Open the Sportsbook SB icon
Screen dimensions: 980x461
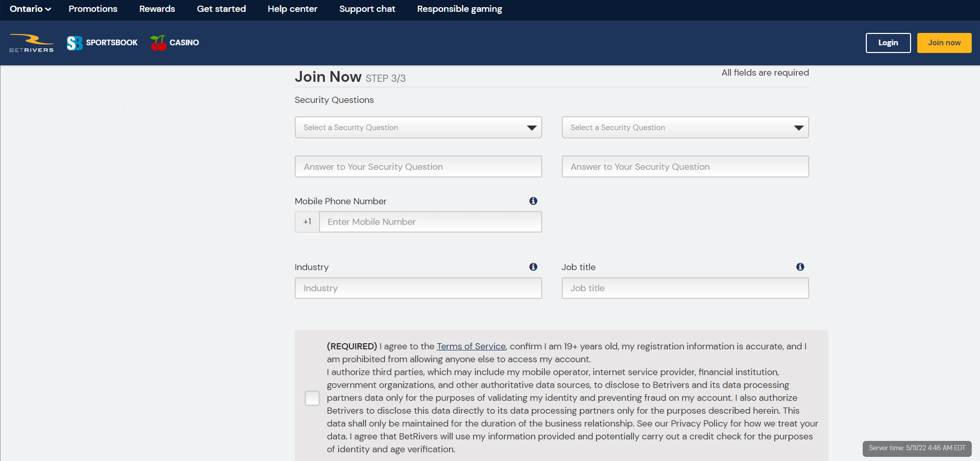pos(75,43)
